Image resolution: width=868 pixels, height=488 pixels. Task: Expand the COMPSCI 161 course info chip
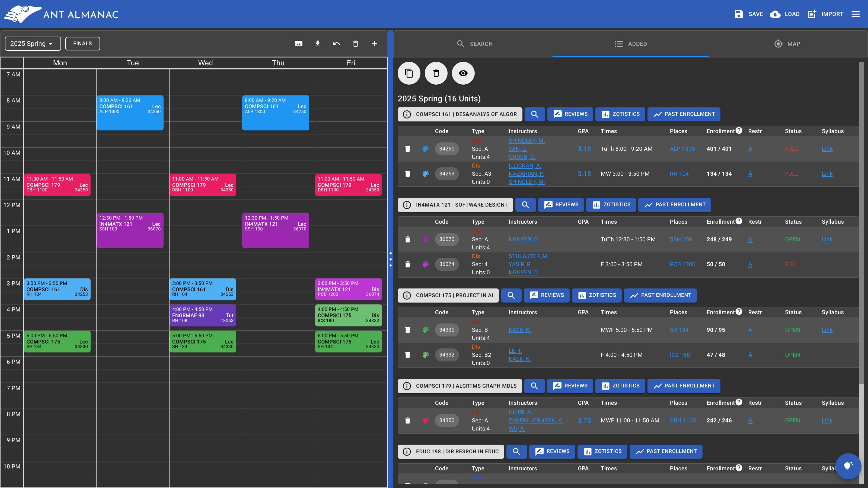(x=459, y=114)
